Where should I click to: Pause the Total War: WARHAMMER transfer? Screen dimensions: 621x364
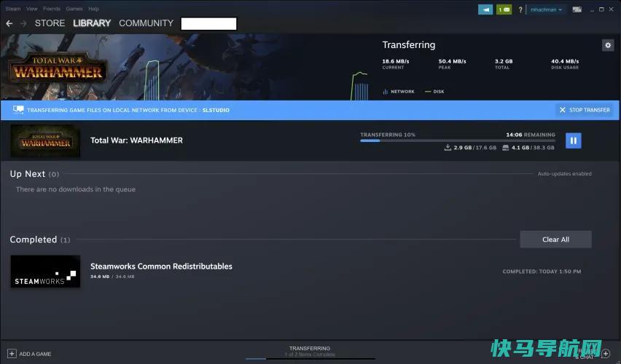click(573, 141)
